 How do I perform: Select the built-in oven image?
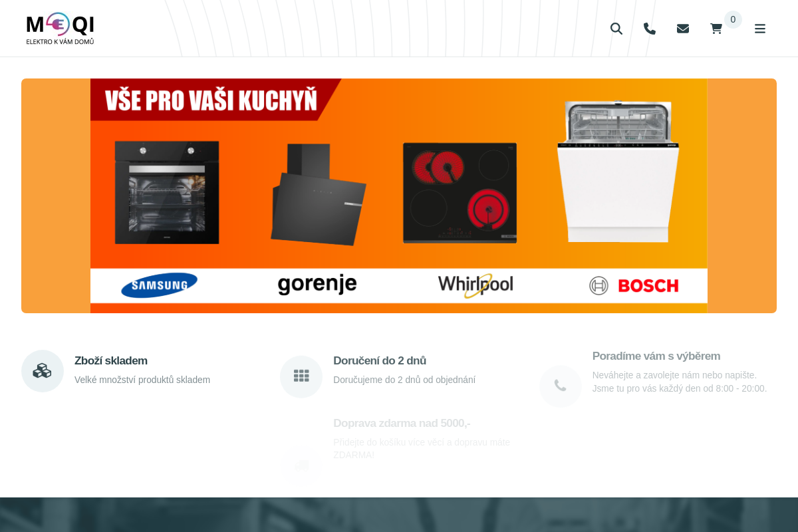pyautogui.click(x=167, y=192)
